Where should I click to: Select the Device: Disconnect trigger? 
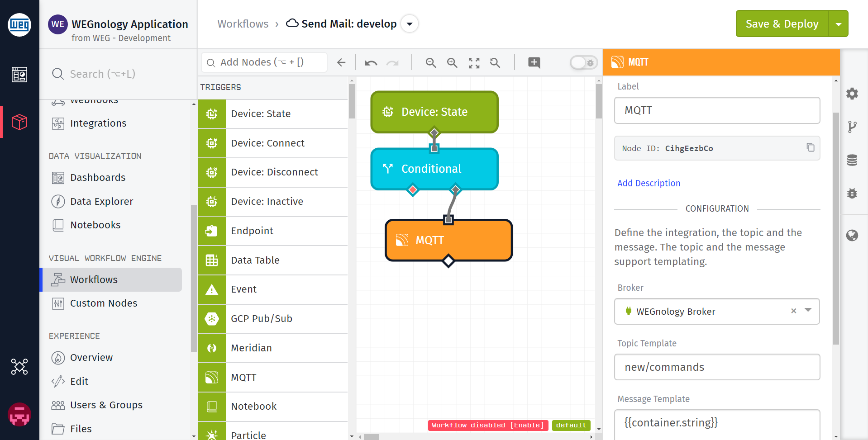click(x=273, y=172)
